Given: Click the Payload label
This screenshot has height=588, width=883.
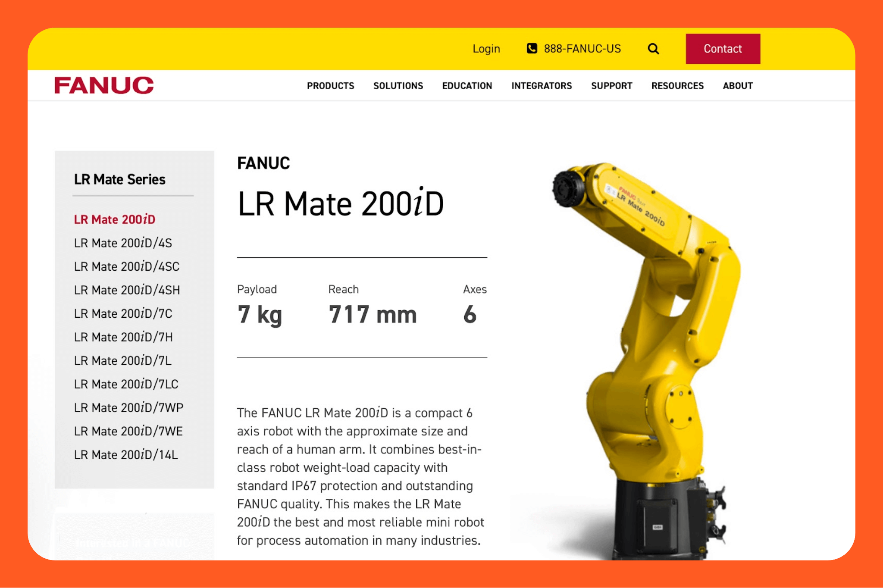Looking at the screenshot, I should click(x=257, y=289).
